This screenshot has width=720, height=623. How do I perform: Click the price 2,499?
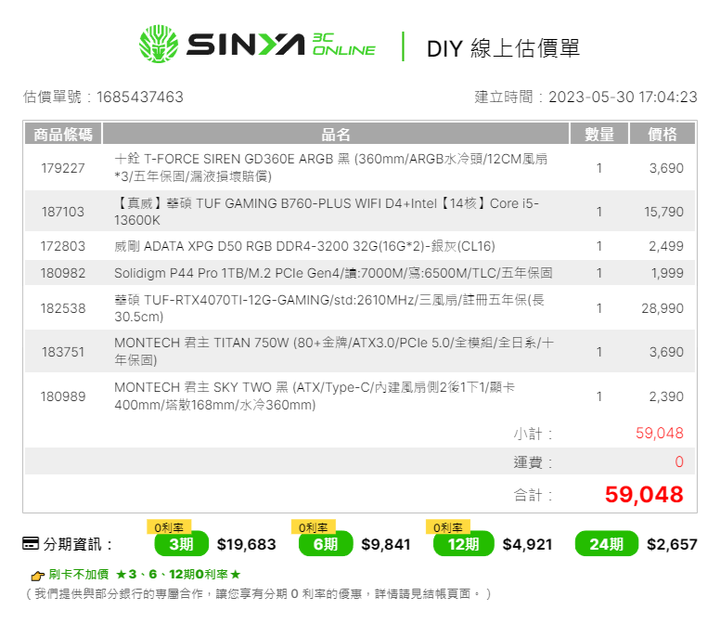pyautogui.click(x=666, y=247)
